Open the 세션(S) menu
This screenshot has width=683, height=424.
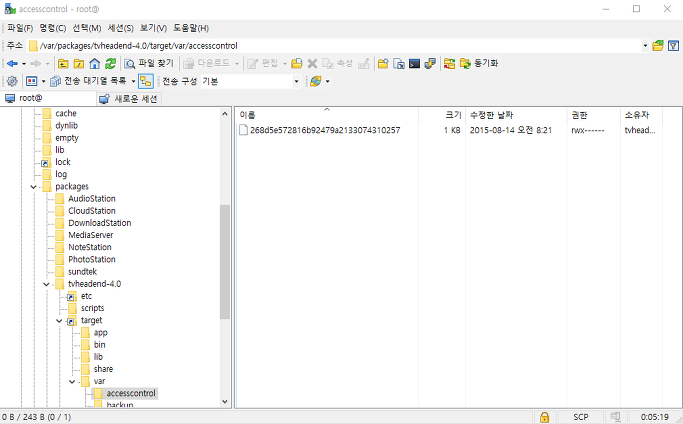pos(121,28)
